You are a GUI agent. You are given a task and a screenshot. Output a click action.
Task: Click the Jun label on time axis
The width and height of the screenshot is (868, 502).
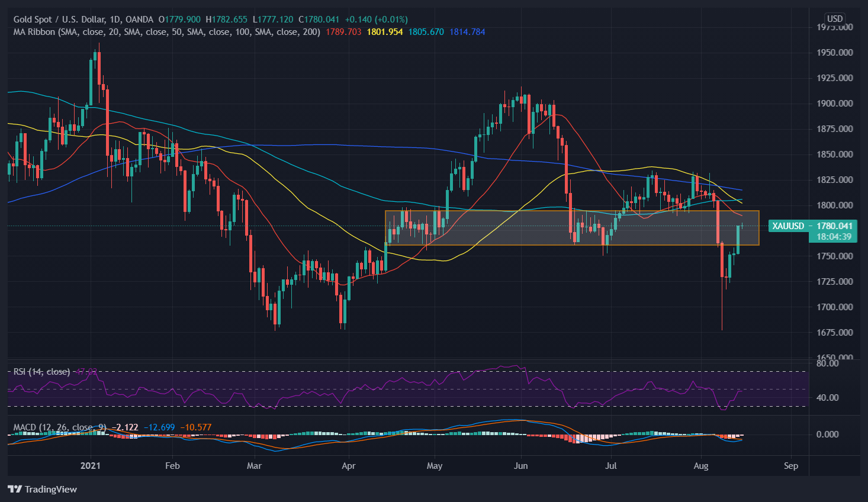tap(521, 466)
